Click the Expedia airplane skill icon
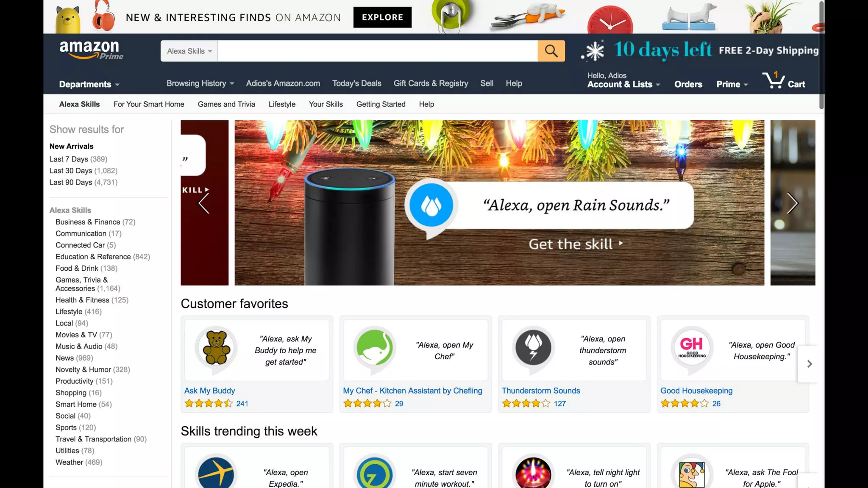 (x=216, y=472)
